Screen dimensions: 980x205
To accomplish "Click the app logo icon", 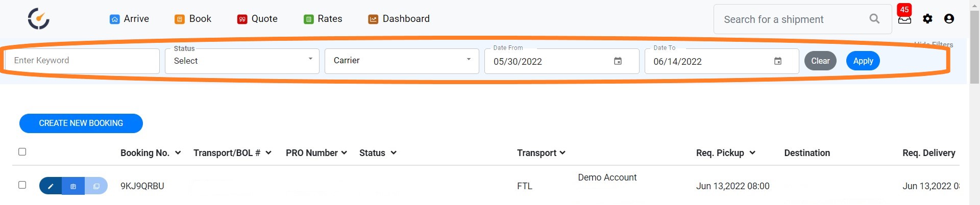I will pos(38,19).
